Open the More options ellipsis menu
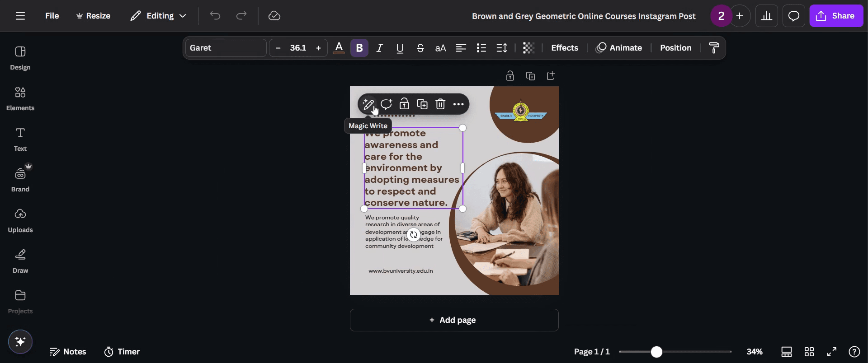The image size is (868, 363). (x=458, y=104)
